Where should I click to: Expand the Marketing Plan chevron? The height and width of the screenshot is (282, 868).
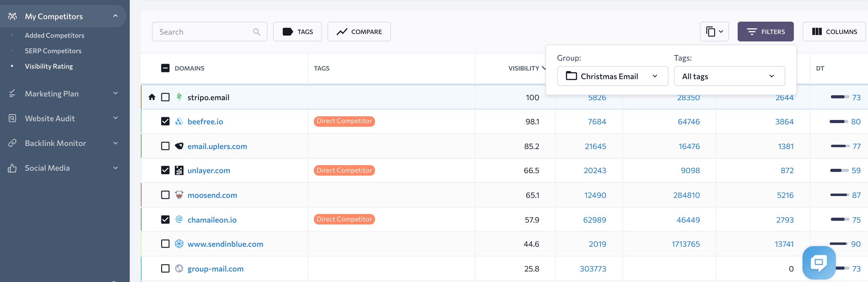(x=116, y=93)
